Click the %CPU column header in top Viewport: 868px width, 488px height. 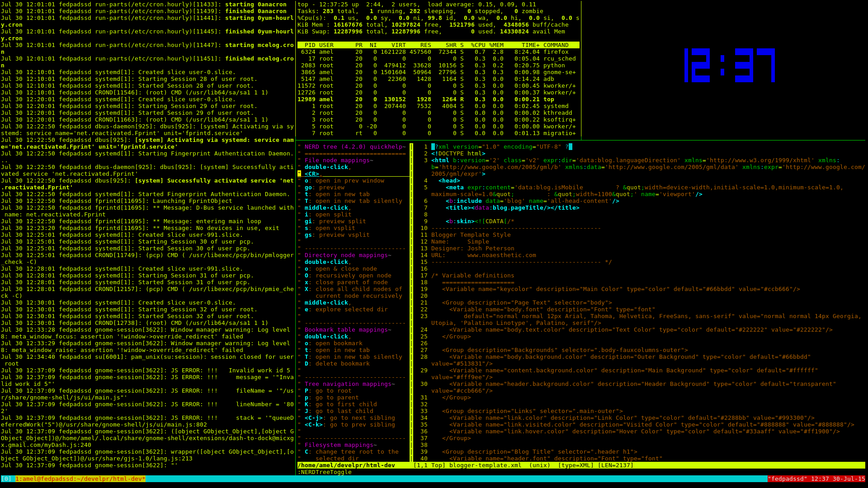pos(477,45)
